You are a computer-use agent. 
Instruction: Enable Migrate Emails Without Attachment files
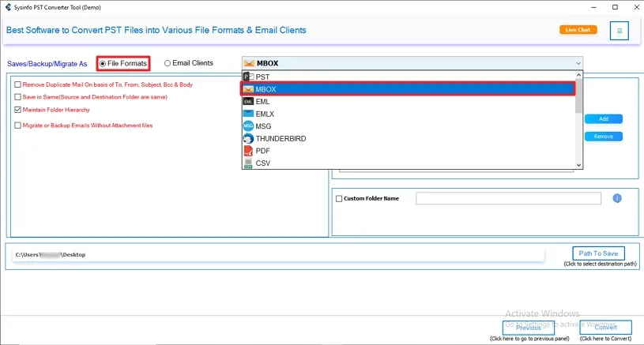(17, 125)
